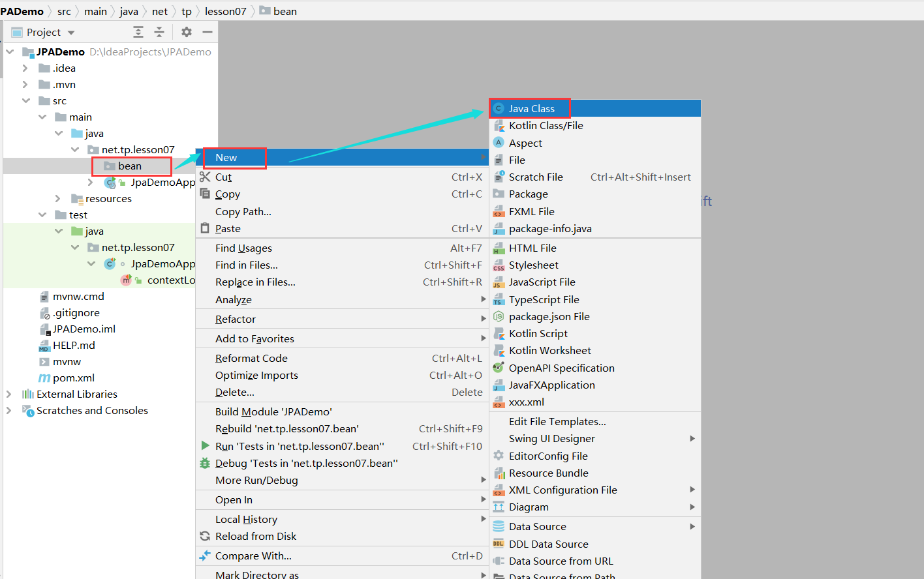Open Project panel settings gear

(187, 32)
